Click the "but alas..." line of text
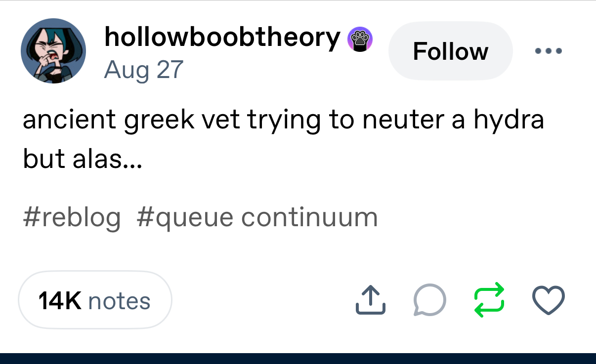 pos(82,158)
